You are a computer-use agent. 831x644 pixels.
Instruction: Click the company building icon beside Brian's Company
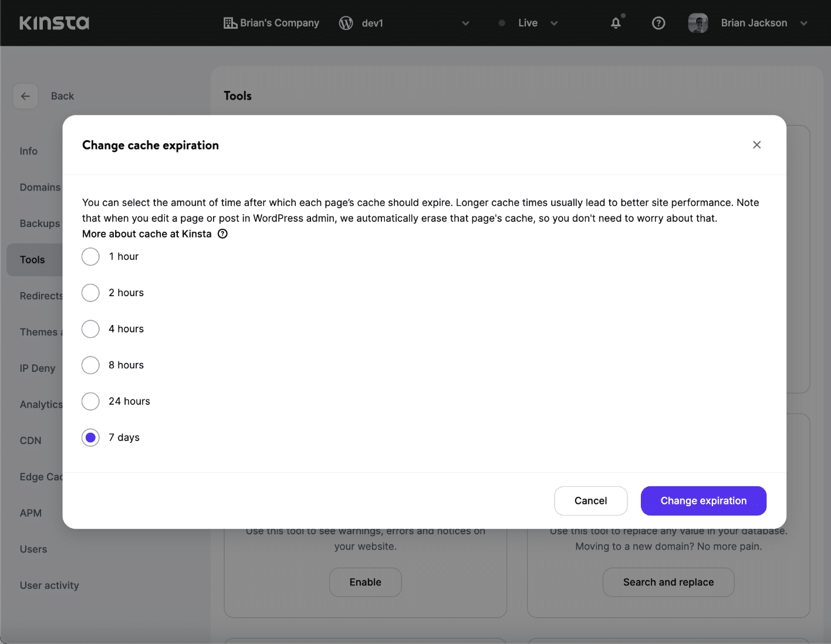[230, 23]
